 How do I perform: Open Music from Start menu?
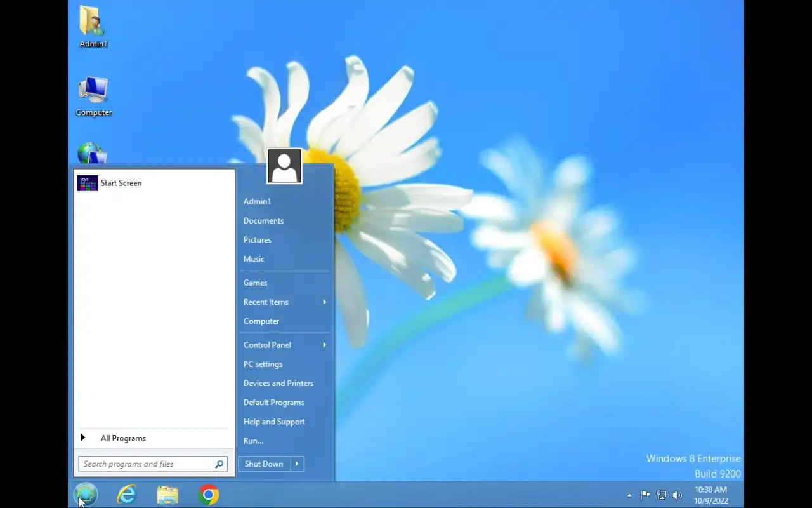click(254, 259)
